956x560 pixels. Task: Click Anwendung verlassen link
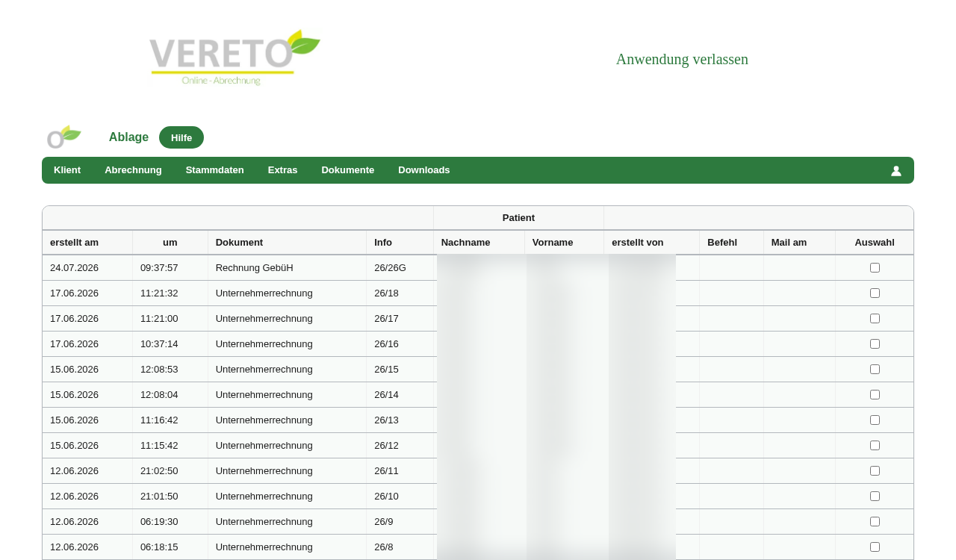[682, 59]
